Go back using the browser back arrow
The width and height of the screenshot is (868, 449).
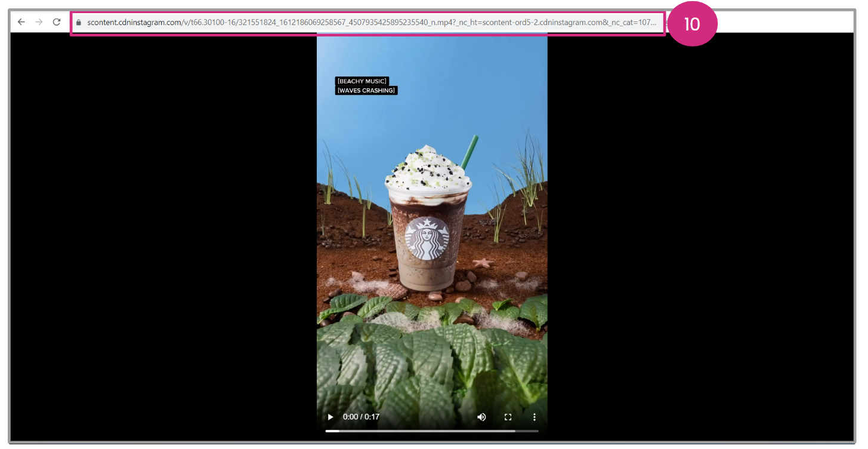(21, 22)
